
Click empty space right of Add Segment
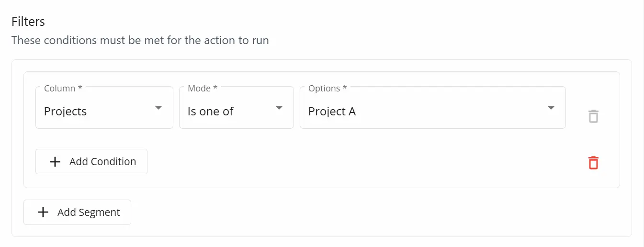(x=335, y=213)
